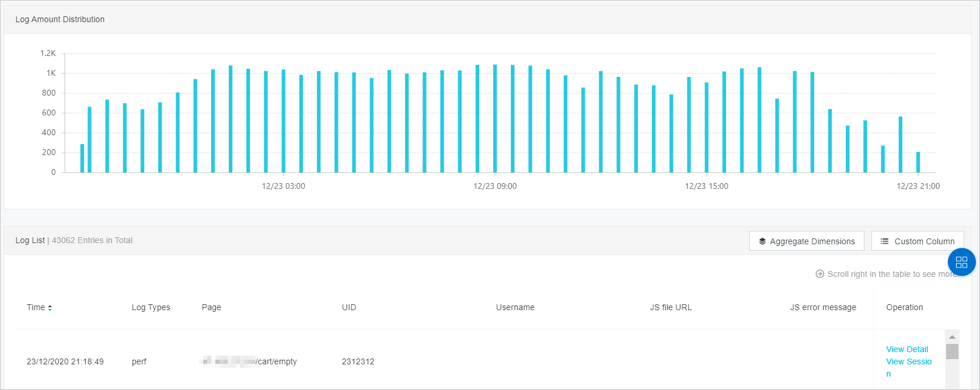Image resolution: width=980 pixels, height=390 pixels.
Task: Click the Aggregate Dimensions layers icon
Action: (762, 241)
